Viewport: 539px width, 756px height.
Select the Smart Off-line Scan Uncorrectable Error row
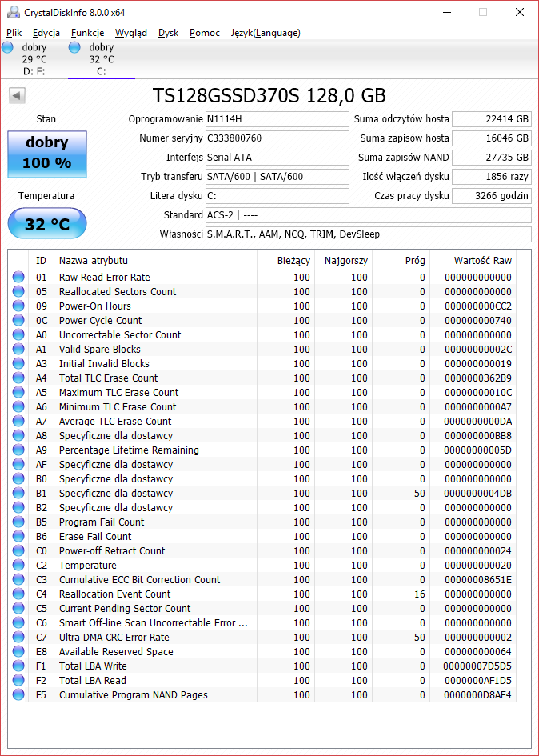click(x=262, y=623)
